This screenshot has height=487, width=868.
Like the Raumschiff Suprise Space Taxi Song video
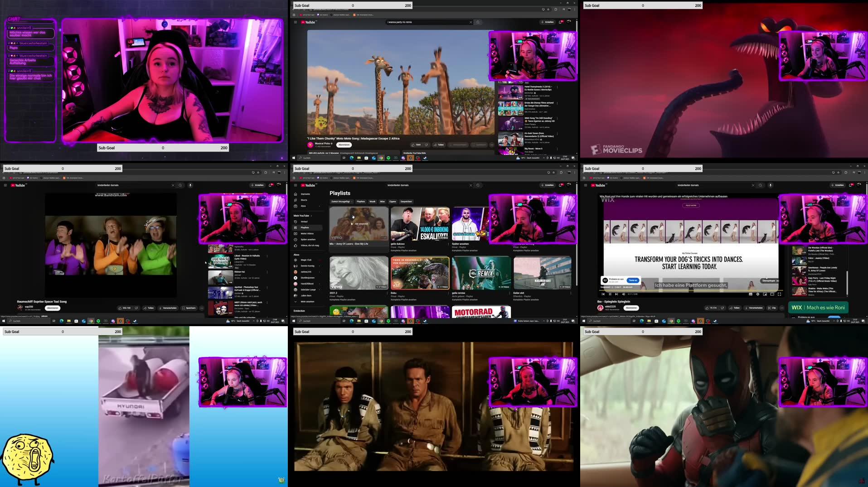tap(124, 308)
